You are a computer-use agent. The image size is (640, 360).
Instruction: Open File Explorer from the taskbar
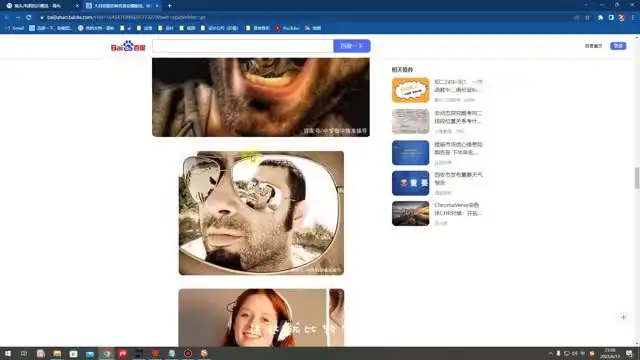pyautogui.click(x=57, y=353)
